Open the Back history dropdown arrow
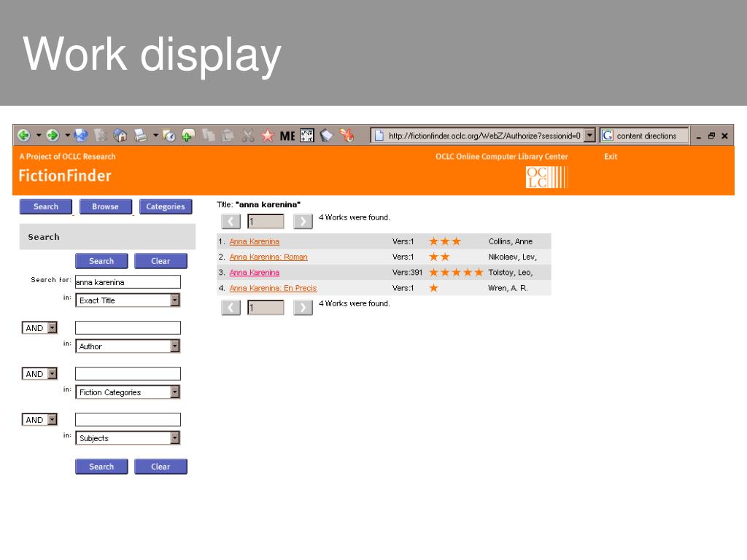 click(x=39, y=136)
